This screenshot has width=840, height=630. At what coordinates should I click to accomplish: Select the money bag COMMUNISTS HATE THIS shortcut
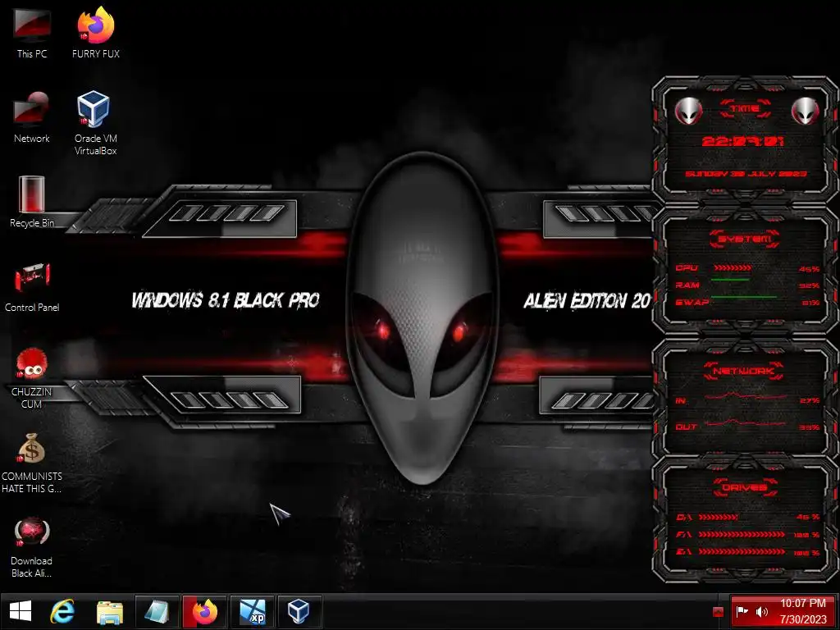pos(32,463)
